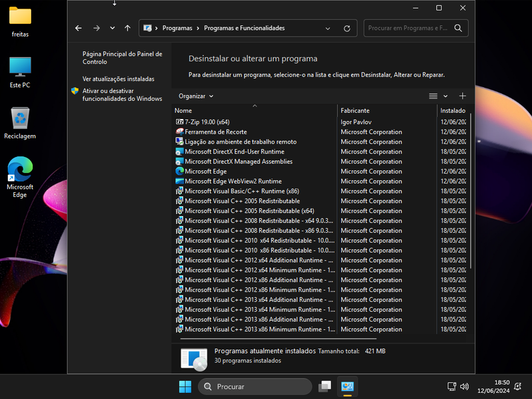Expand address bar history dropdown
Viewport: 532px width, 399px height.
tap(328, 29)
